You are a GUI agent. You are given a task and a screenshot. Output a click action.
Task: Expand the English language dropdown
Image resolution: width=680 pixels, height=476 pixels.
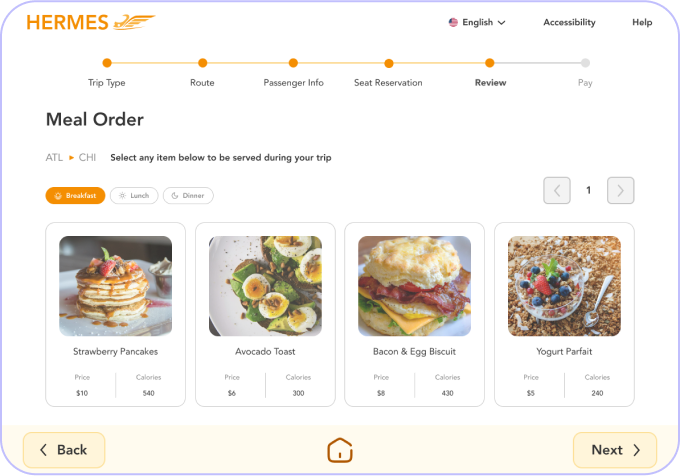[477, 22]
